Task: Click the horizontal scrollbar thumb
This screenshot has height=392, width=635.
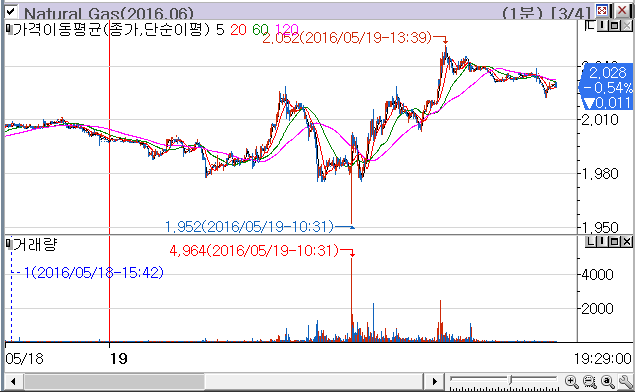Action: click(114, 381)
